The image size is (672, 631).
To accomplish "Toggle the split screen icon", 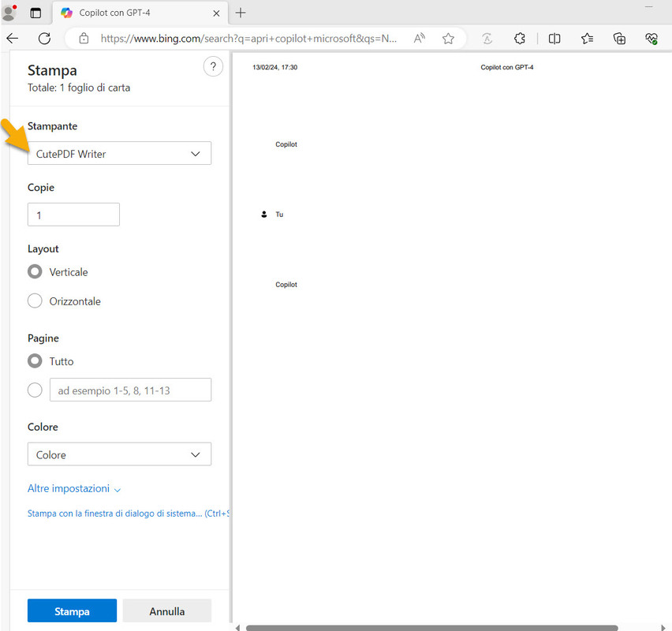I will tap(554, 39).
